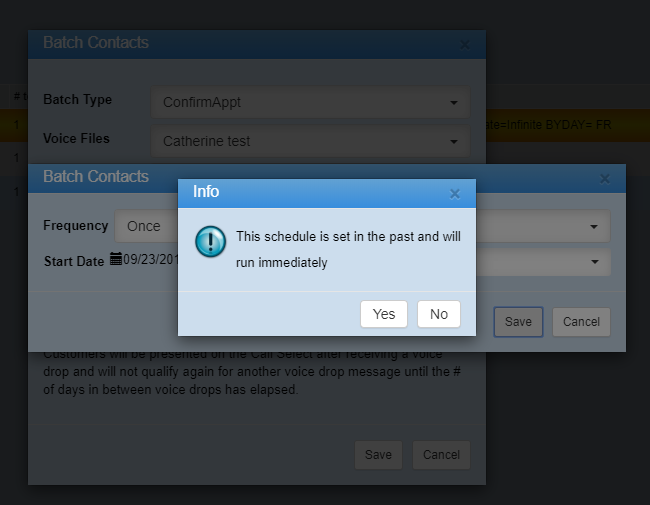Screen dimensions: 650x505
Task: Click Yes in the Info dialog
Action: [384, 314]
